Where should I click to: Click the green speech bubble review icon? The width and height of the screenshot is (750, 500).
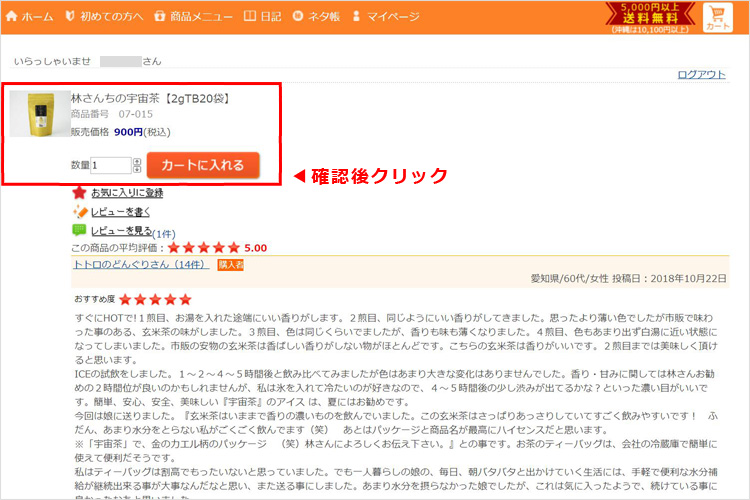(80, 230)
